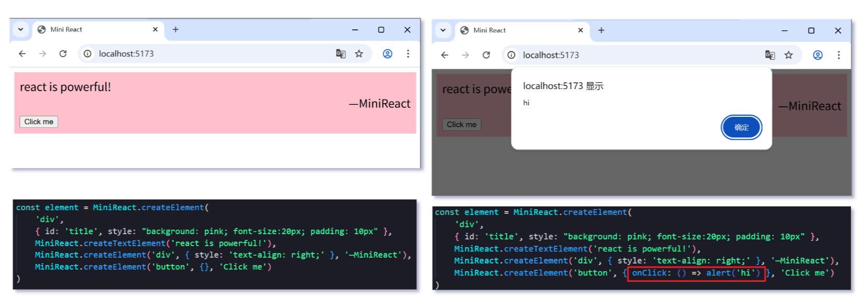Click highlighted onClick alert('hi') code snippet
The image size is (868, 308).
point(696,273)
